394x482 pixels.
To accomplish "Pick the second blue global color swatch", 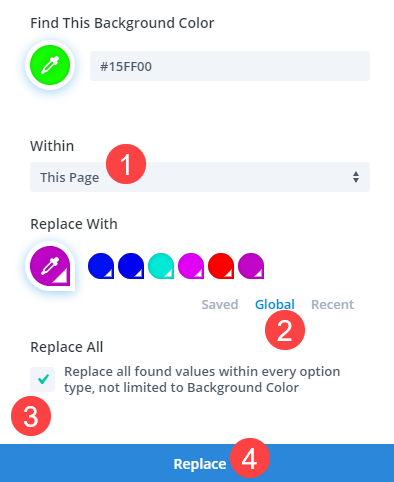I will coord(131,266).
